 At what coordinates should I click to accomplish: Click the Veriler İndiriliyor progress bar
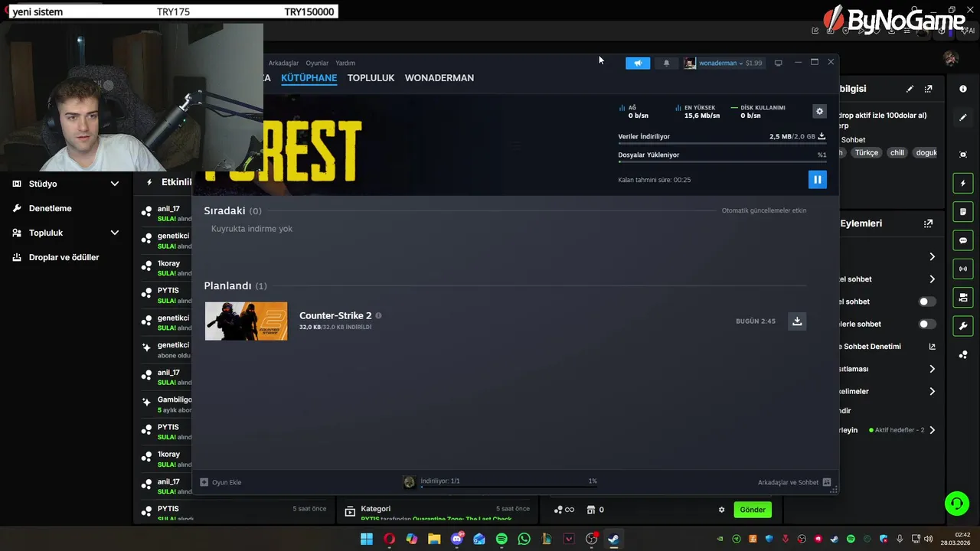tap(722, 143)
